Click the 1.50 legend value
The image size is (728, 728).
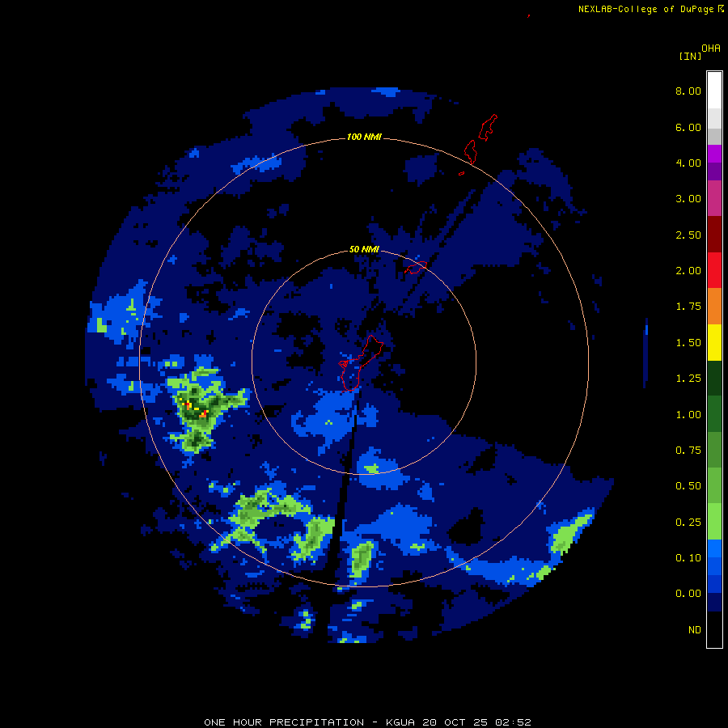[688, 343]
